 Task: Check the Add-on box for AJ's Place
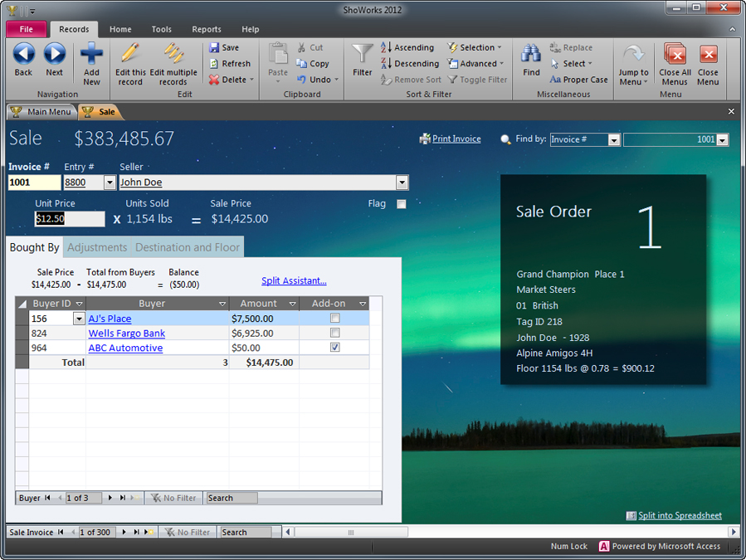click(334, 318)
